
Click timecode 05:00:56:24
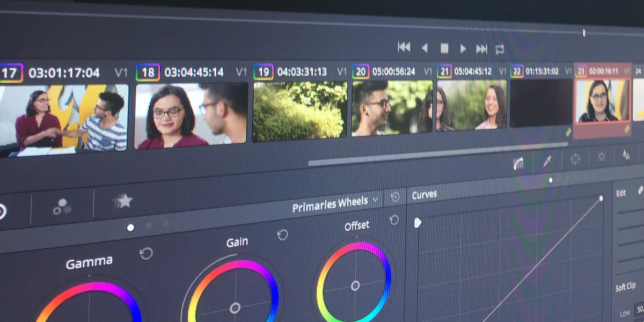394,71
